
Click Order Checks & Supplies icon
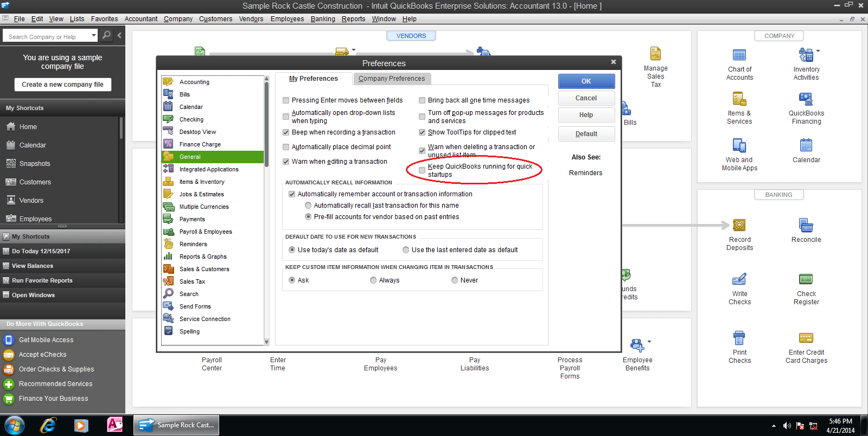(x=8, y=369)
